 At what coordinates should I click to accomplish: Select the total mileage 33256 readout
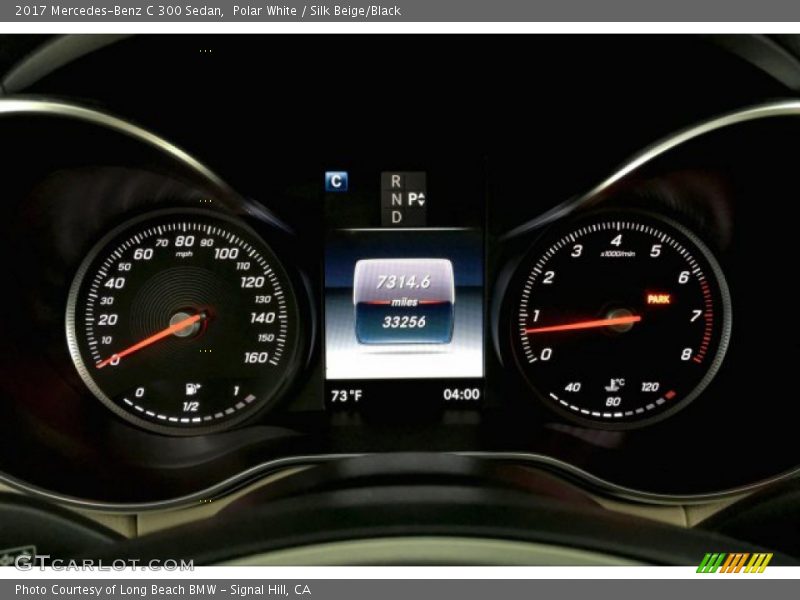[404, 322]
